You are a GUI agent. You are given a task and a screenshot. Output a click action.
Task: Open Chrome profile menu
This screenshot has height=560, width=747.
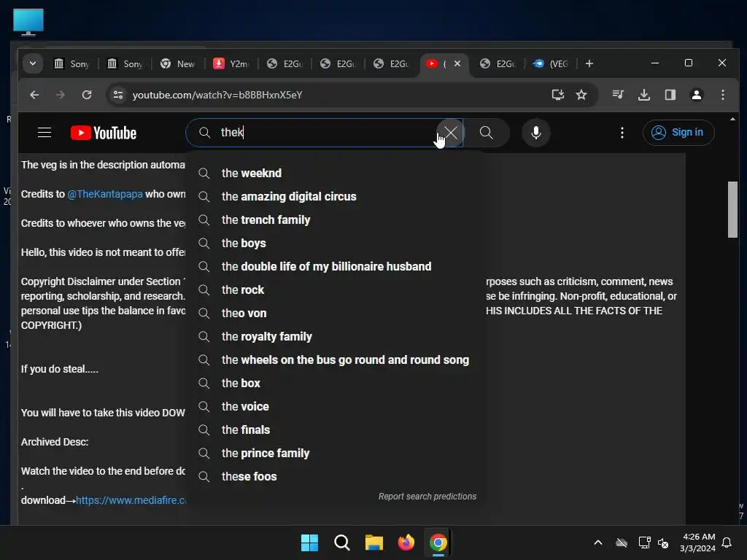[697, 95]
